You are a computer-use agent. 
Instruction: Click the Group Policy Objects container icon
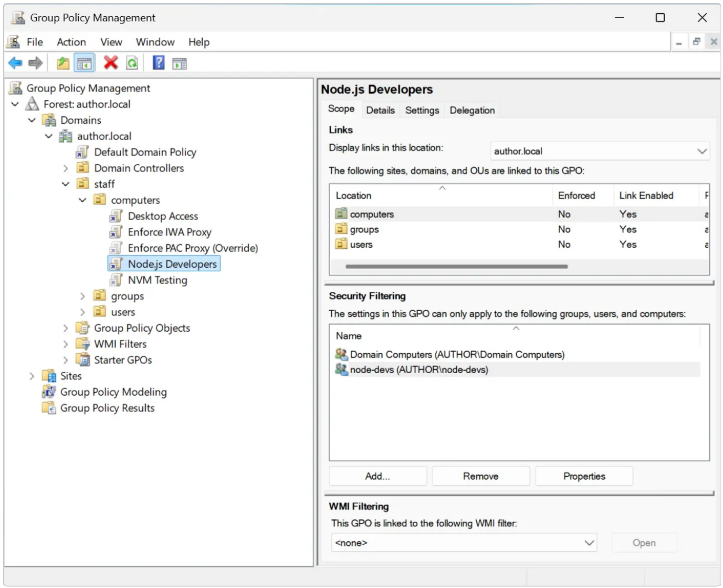pyautogui.click(x=83, y=328)
